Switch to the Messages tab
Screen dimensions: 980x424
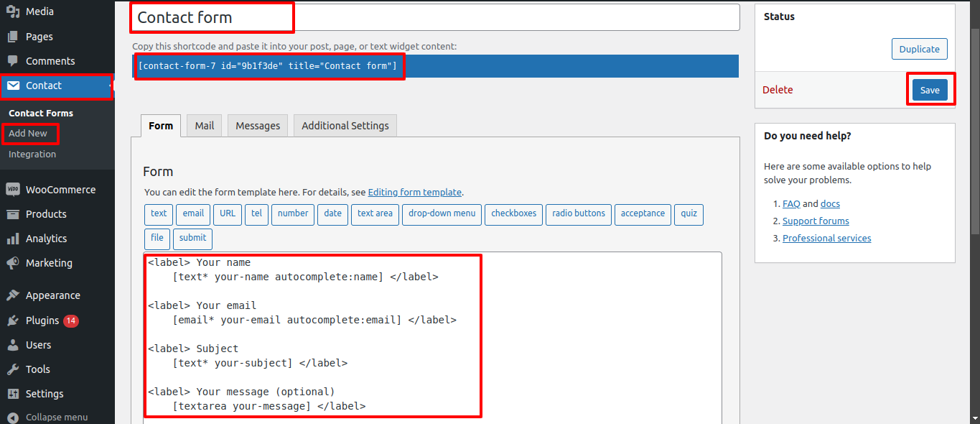coord(258,126)
